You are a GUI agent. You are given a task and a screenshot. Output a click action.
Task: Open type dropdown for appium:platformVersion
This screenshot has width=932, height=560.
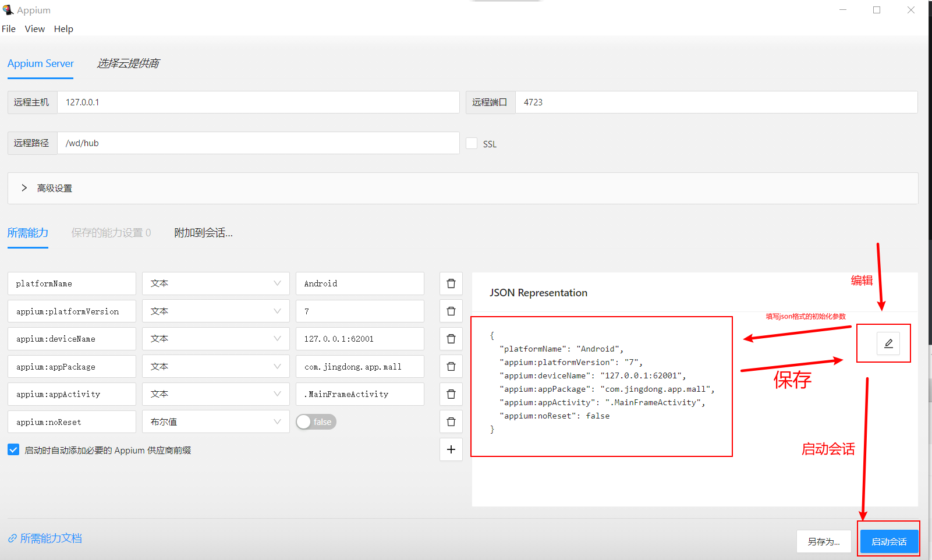pyautogui.click(x=216, y=311)
